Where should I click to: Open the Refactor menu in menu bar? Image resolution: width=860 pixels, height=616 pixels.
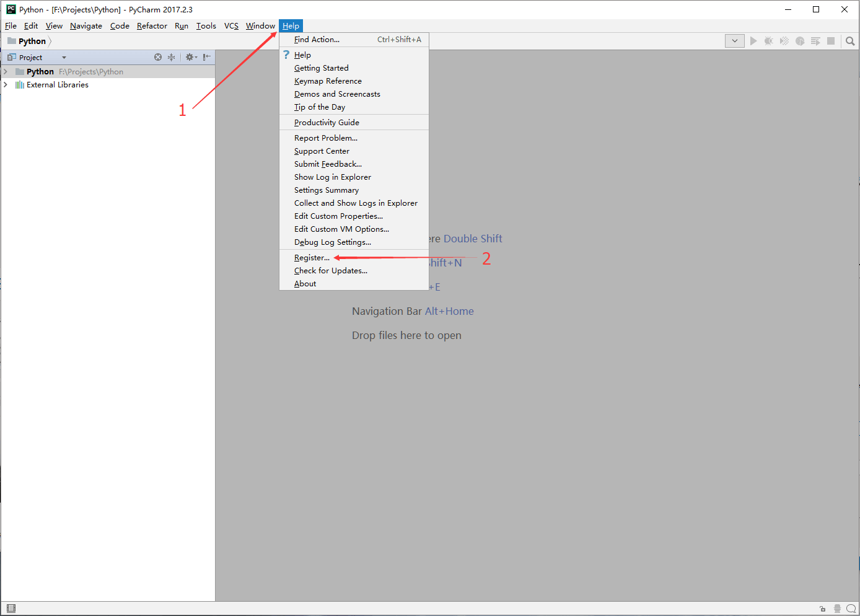[x=152, y=26]
